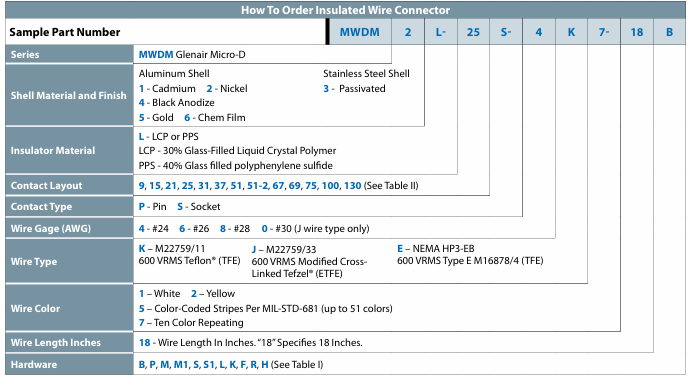This screenshot has height=381, width=692.
Task: Click the 'K – M22759/11' wire type
Action: coord(172,249)
